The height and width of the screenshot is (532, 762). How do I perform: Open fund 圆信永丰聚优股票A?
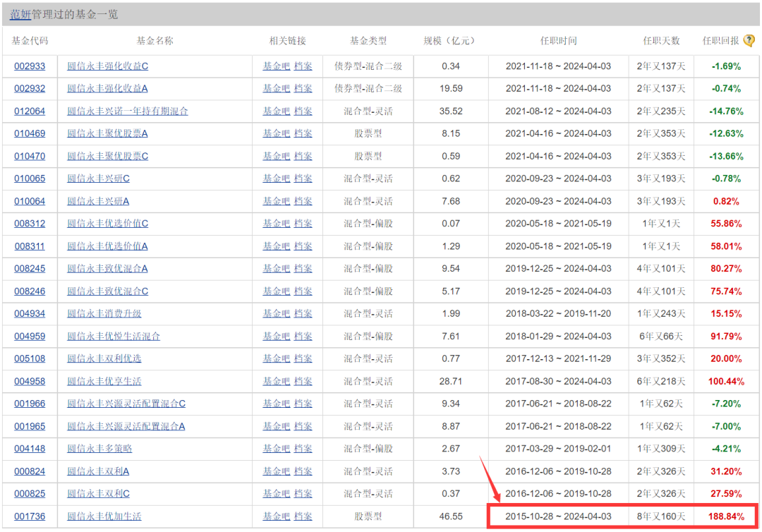pos(107,133)
